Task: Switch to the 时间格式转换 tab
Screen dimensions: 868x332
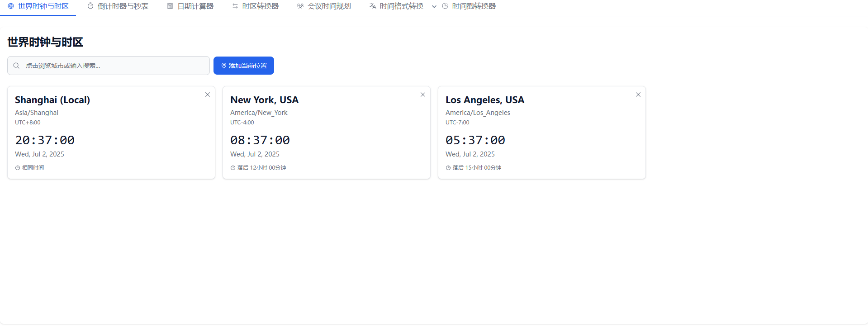Action: [396, 6]
